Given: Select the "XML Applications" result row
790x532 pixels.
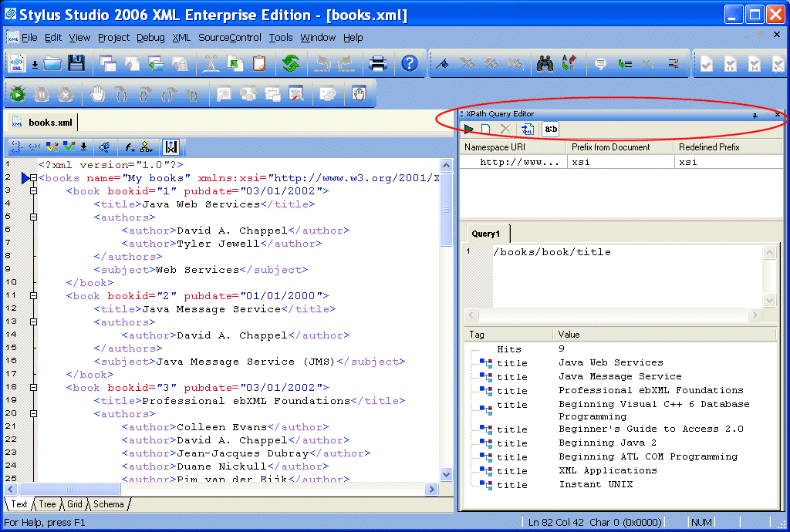Looking at the screenshot, I should [x=607, y=470].
